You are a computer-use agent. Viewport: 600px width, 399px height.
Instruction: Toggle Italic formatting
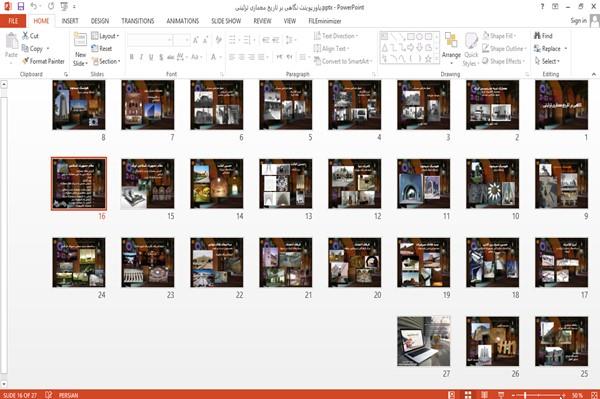pyautogui.click(x=141, y=57)
